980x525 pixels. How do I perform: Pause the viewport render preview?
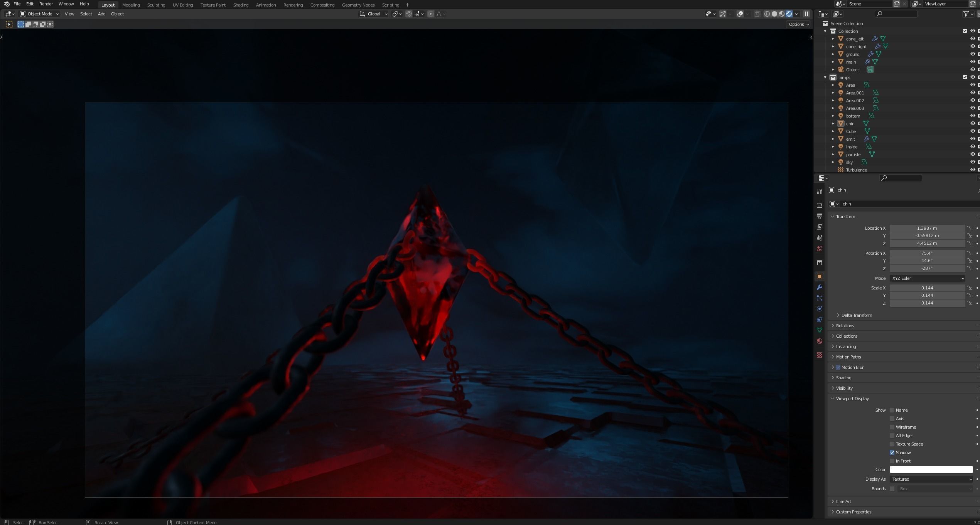coord(806,14)
